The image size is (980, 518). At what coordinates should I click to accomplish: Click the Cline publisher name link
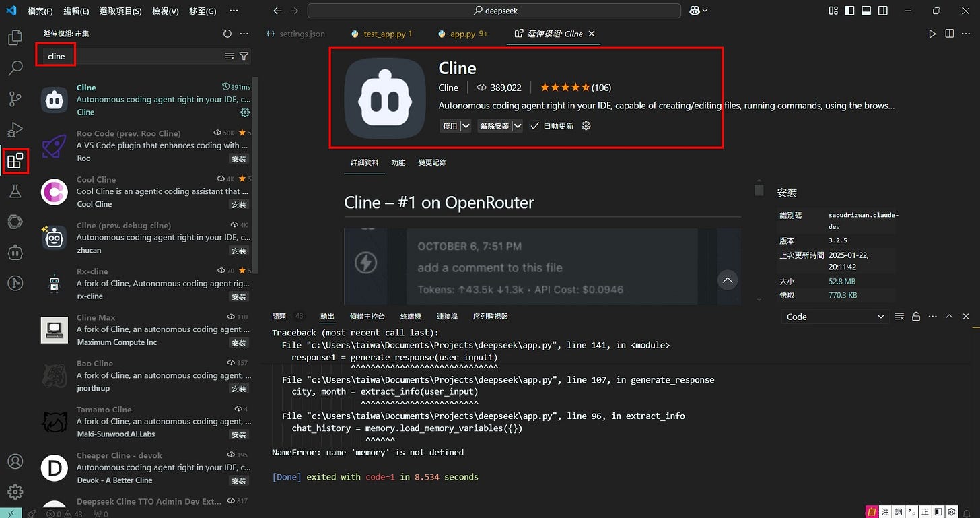pyautogui.click(x=448, y=88)
